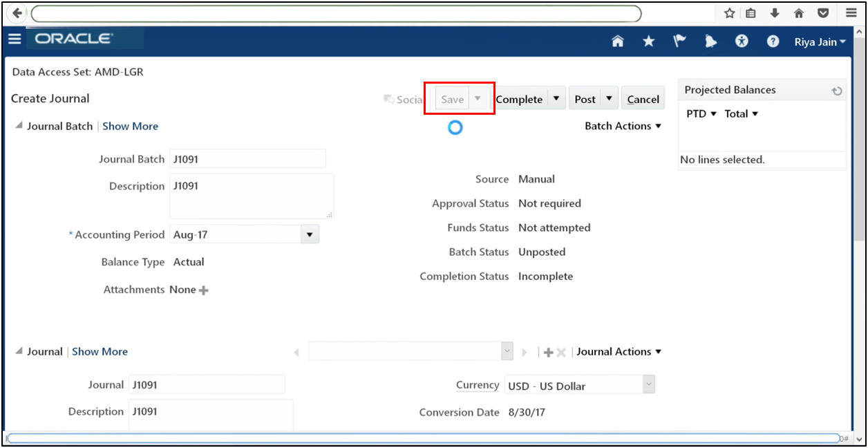
Task: Click Show More beside Journal Batch
Action: 130,125
